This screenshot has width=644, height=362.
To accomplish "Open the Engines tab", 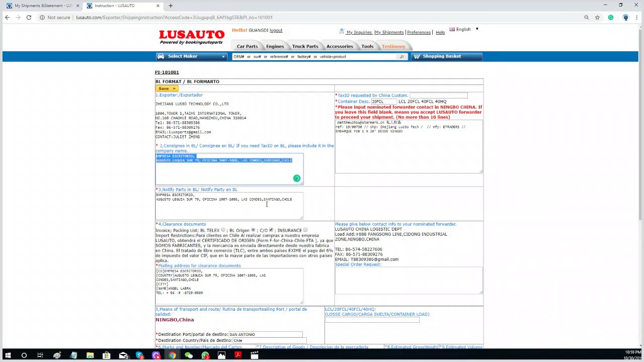I will [275, 46].
